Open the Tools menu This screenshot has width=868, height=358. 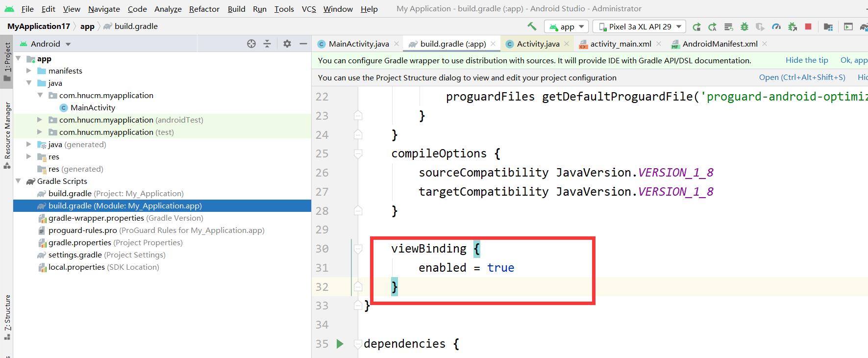[284, 9]
